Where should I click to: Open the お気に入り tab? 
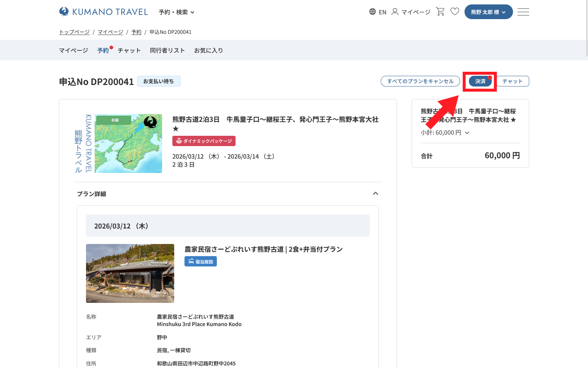coord(208,50)
